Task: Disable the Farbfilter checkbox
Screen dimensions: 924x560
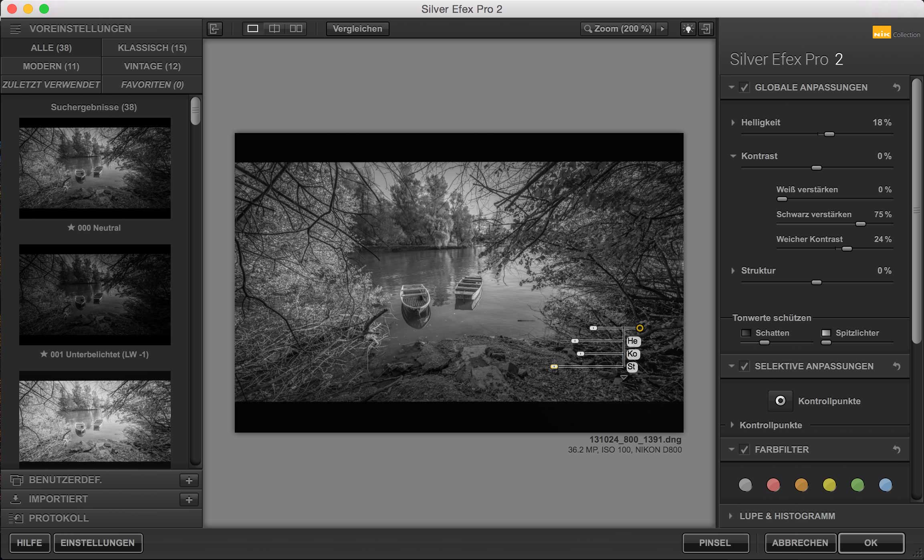Action: (x=744, y=449)
